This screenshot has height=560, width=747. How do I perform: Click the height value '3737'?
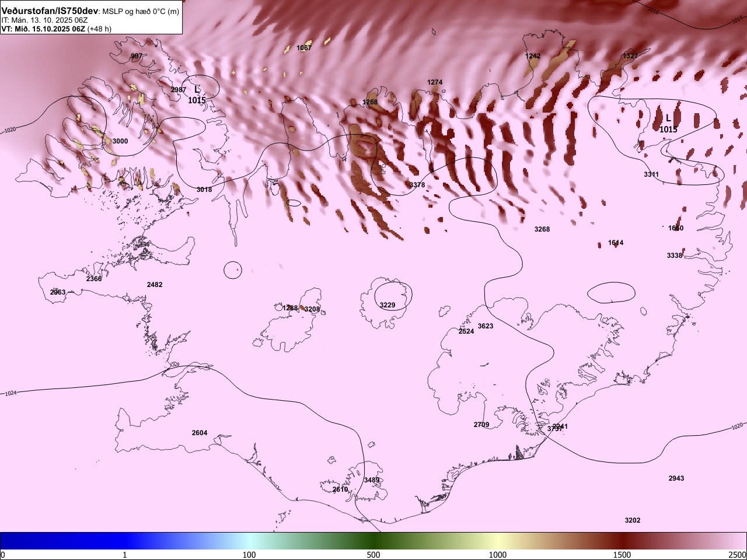(555, 429)
